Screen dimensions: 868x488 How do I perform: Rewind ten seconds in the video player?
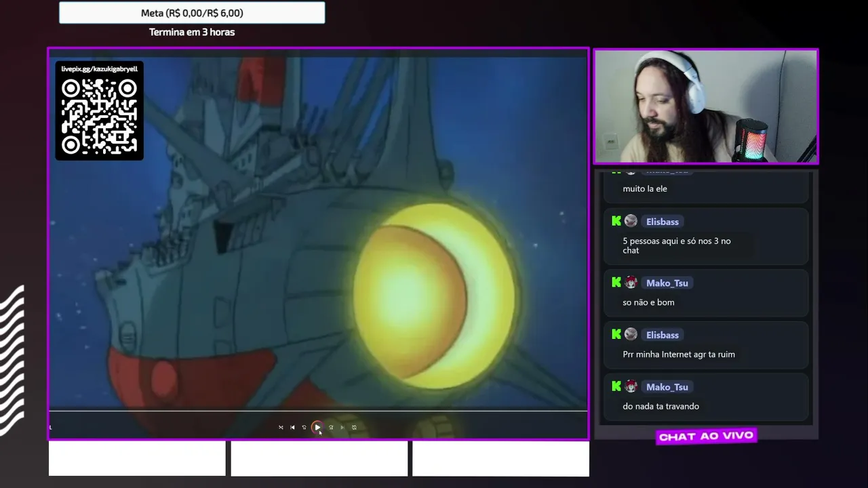point(304,428)
